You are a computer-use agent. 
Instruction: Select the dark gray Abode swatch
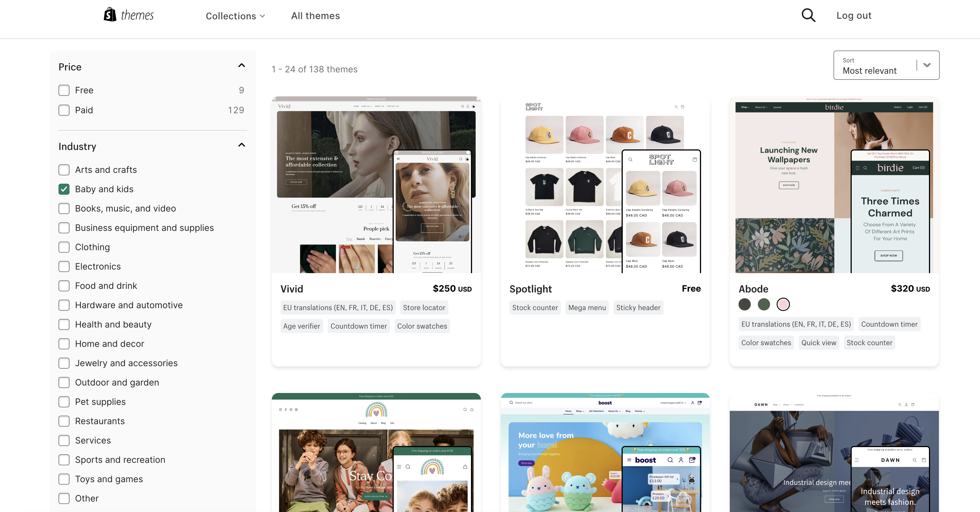click(x=744, y=304)
